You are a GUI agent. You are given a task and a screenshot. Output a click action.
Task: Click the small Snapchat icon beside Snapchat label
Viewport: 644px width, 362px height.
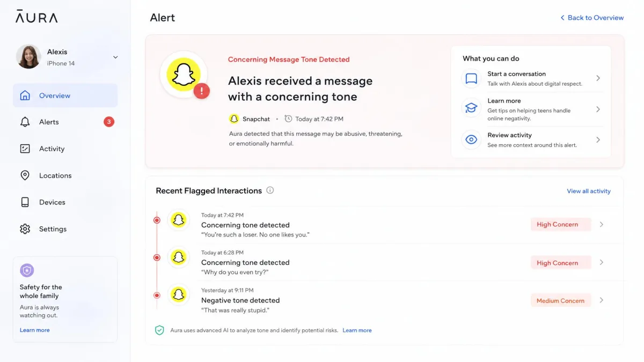coord(234,119)
